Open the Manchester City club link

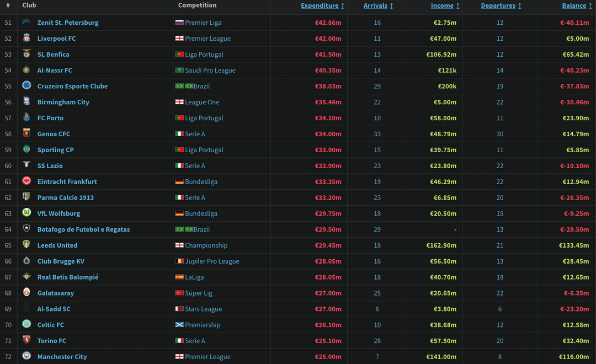coord(62,357)
